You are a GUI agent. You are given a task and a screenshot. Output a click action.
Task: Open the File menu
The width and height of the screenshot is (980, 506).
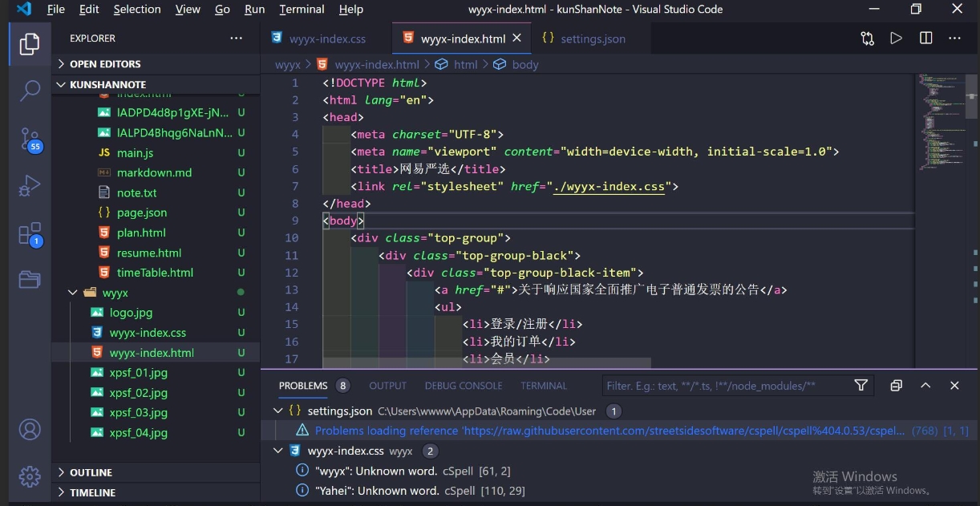click(x=56, y=10)
